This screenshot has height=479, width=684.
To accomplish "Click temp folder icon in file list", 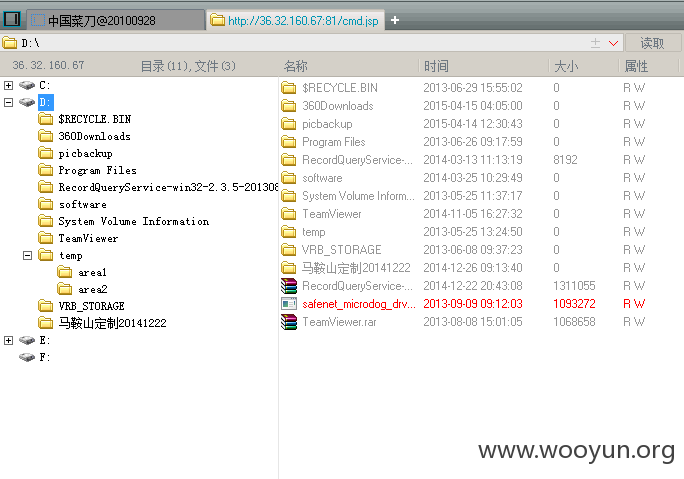I will 289,232.
